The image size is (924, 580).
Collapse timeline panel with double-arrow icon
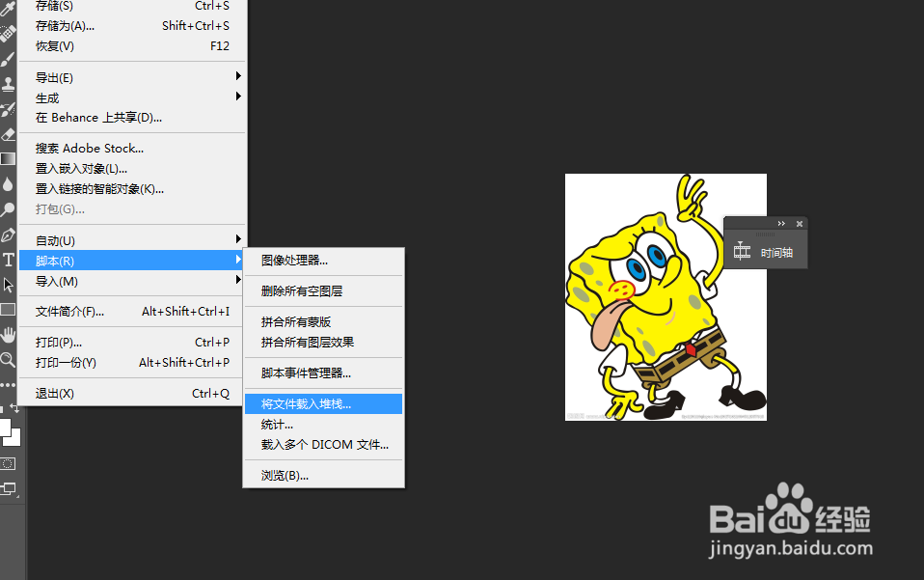[x=781, y=223]
